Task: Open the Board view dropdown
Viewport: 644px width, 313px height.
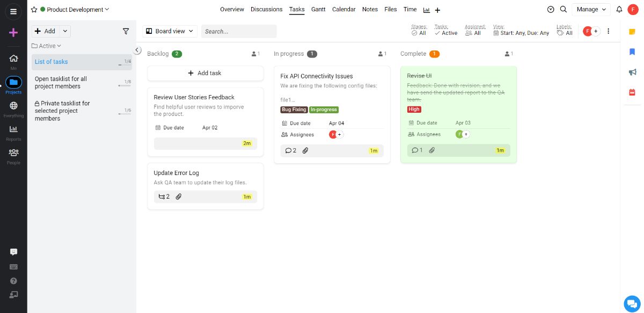Action: click(x=170, y=31)
